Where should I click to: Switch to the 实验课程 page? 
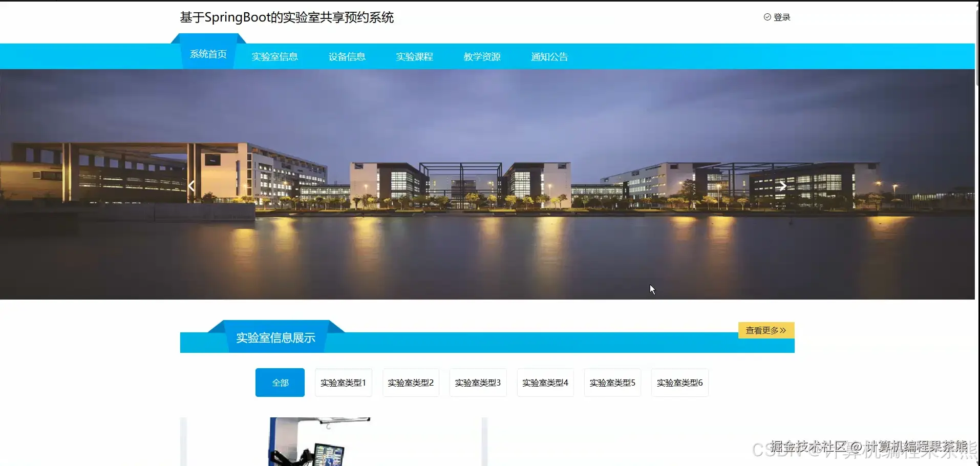point(414,56)
